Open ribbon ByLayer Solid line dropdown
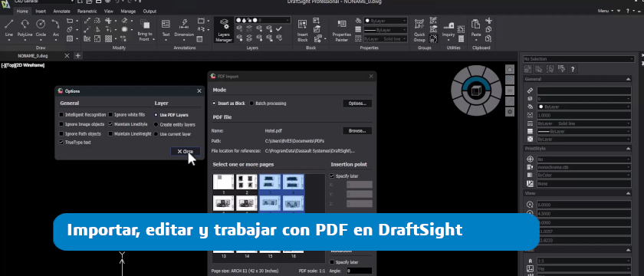The width and height of the screenshot is (644, 276). tap(385, 38)
